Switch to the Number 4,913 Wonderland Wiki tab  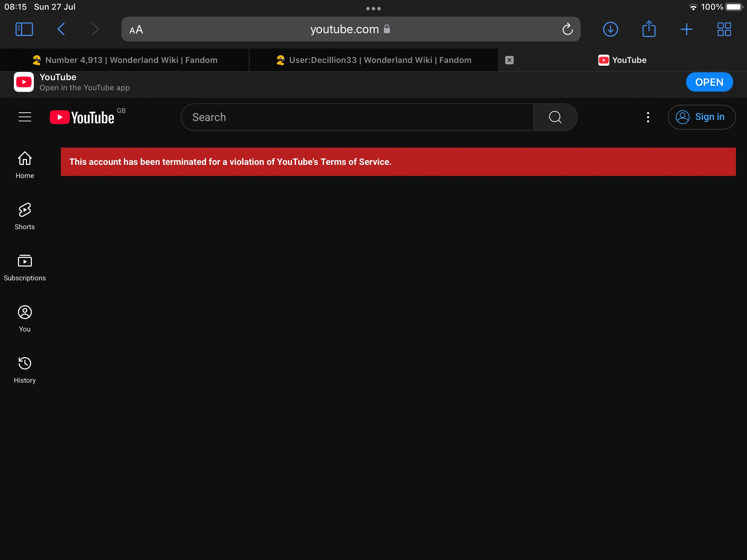click(131, 60)
